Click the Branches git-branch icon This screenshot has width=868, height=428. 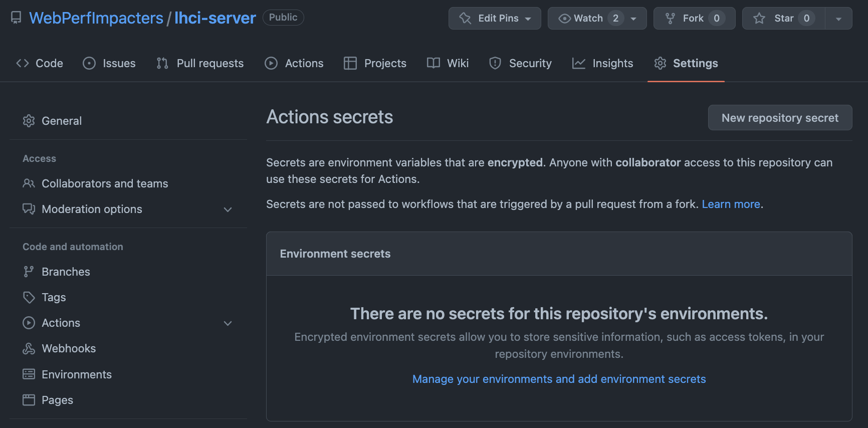29,272
